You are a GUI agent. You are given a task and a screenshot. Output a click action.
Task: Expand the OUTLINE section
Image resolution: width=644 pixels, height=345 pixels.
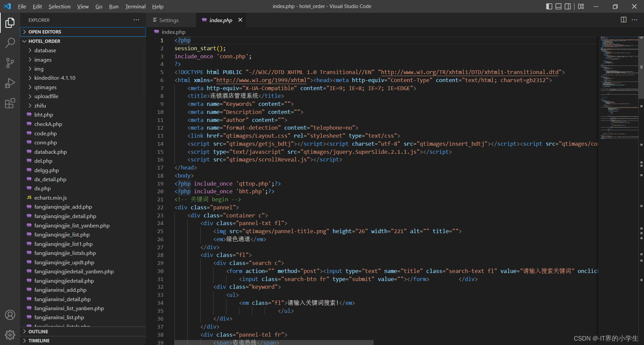tap(83, 332)
